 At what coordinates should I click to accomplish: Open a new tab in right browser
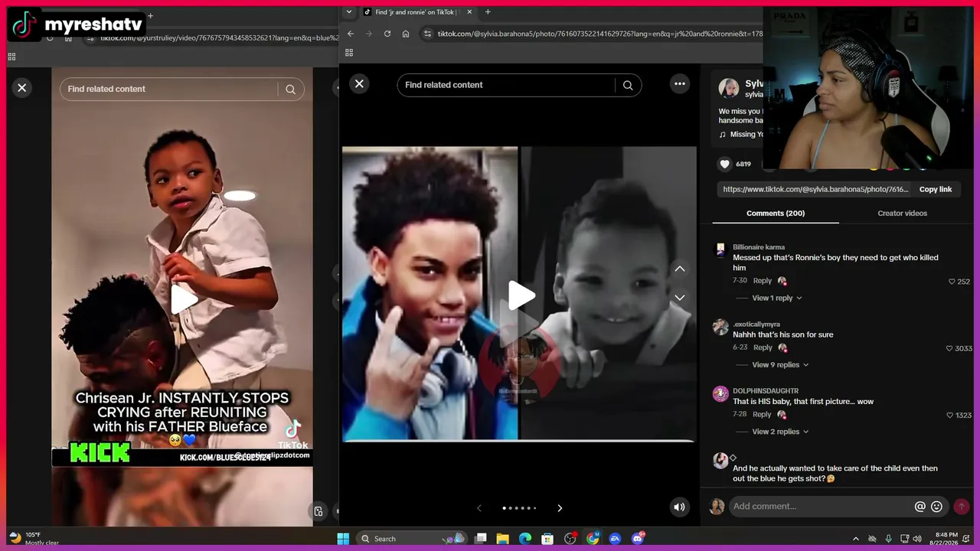pyautogui.click(x=488, y=11)
